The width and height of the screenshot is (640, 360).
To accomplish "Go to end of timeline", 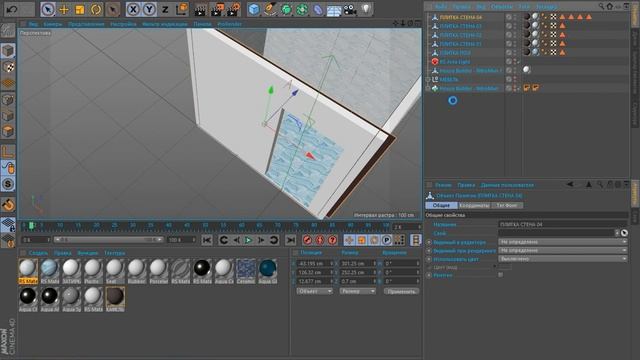I will [x=290, y=240].
